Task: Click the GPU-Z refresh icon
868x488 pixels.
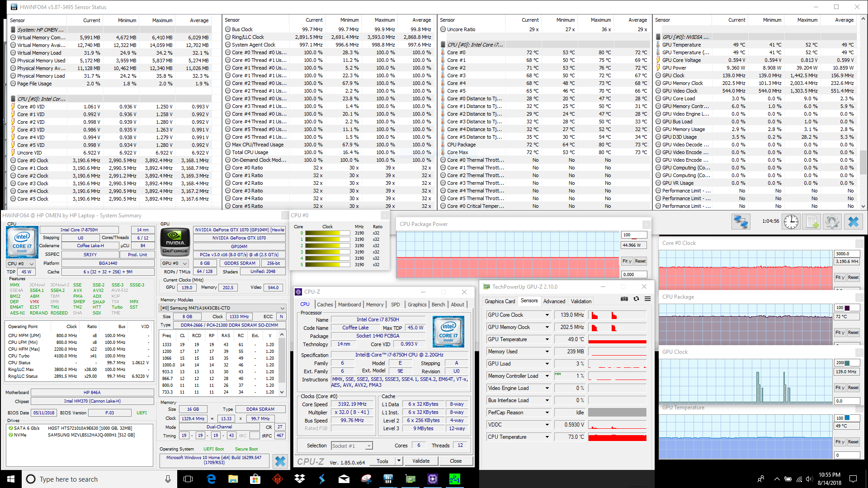Action: [x=636, y=299]
